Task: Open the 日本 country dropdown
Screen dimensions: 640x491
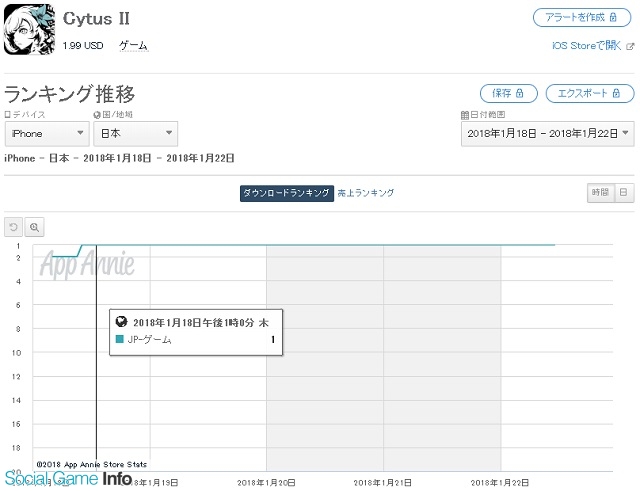Action: (136, 133)
